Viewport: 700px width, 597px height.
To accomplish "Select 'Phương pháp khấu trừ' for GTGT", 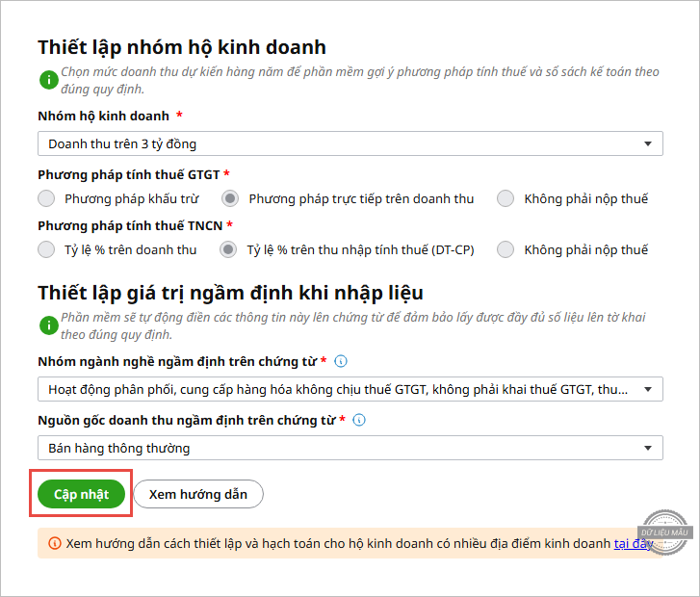I will pos(46,199).
